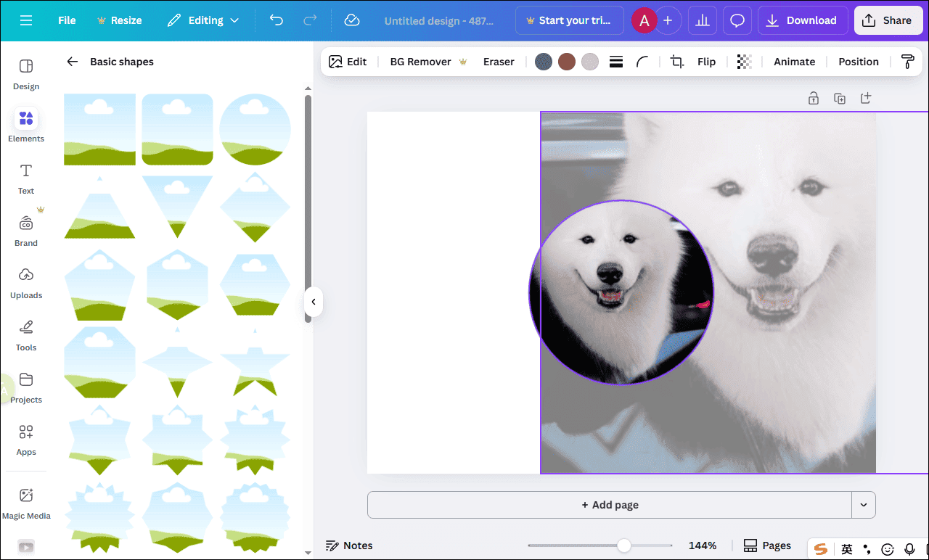Undo the last action
This screenshot has width=929, height=560.
[x=276, y=20]
